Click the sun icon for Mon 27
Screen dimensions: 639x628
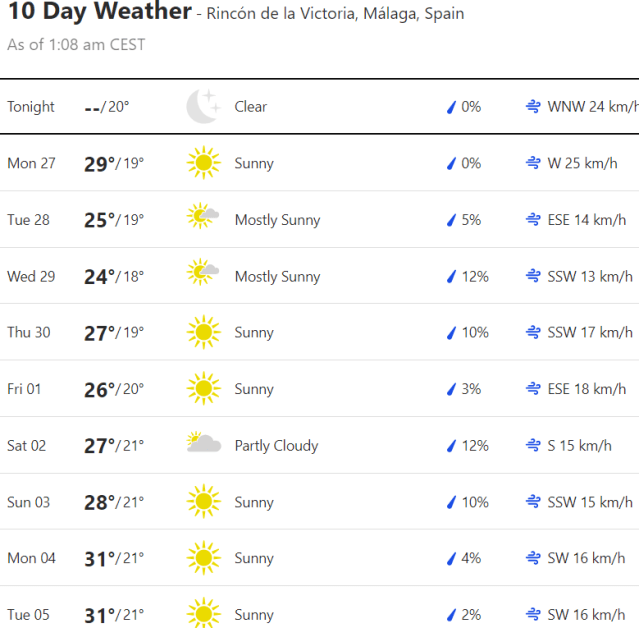203,163
